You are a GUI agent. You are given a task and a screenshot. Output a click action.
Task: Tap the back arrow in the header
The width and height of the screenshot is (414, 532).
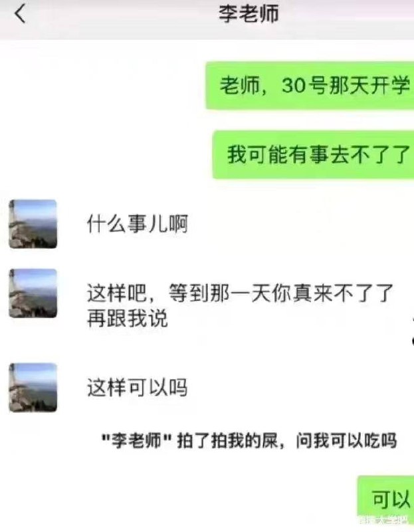coord(21,14)
